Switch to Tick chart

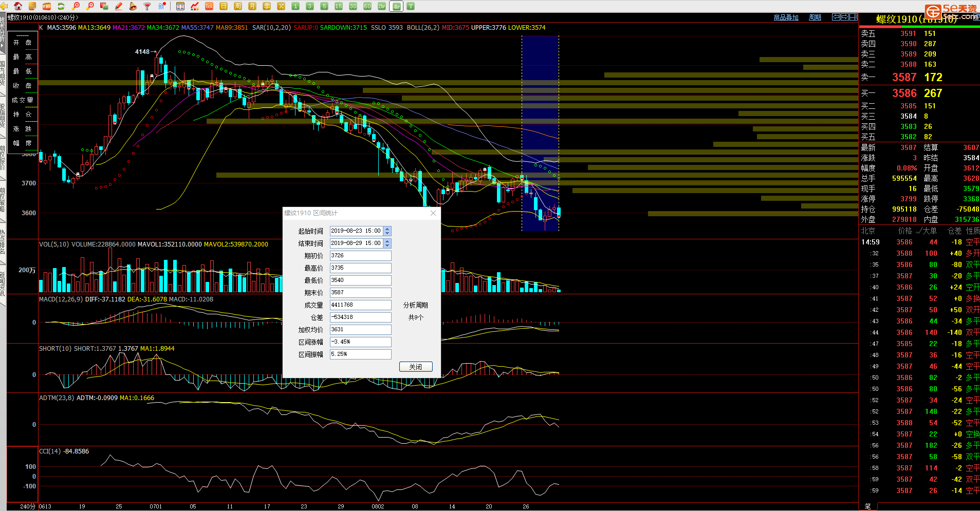209,6
